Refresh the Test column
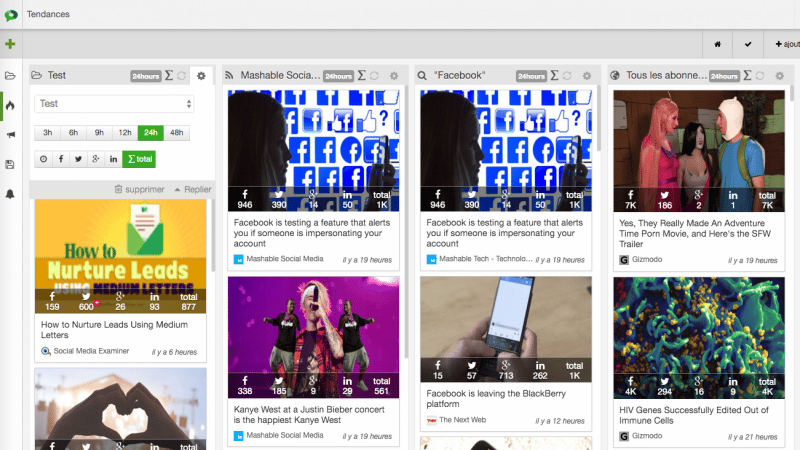The image size is (800, 450). click(x=182, y=76)
